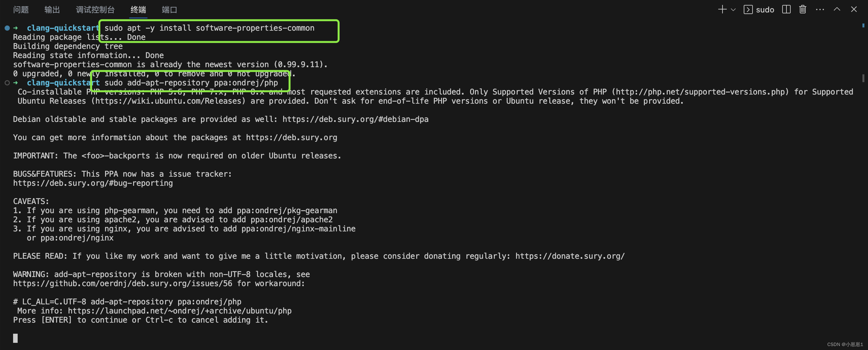This screenshot has width=868, height=350.
Task: Click the 'Press [ENTER] to continue' line
Action: click(141, 320)
